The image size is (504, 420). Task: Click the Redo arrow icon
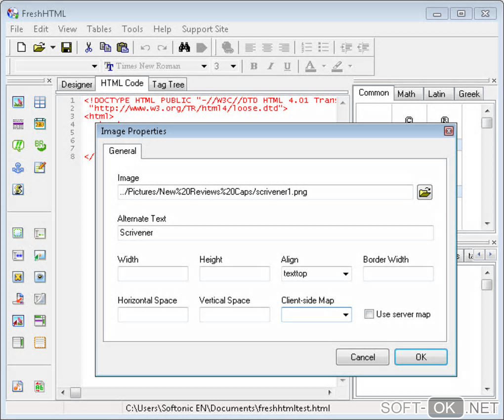162,47
